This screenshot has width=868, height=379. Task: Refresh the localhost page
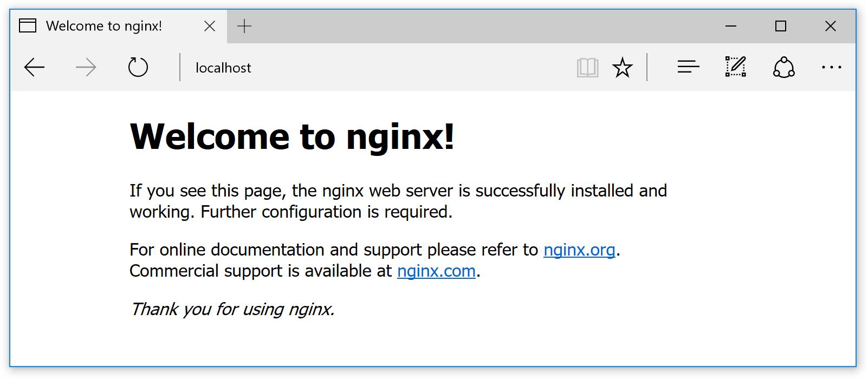click(x=138, y=68)
